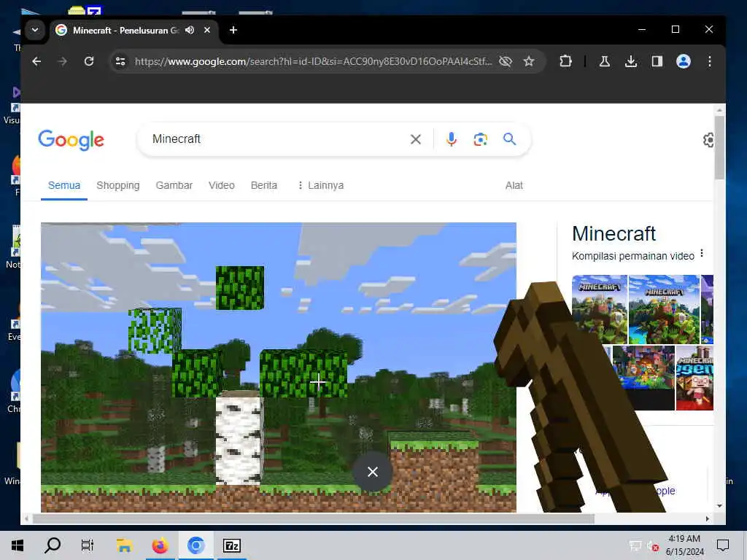Viewport: 747px width, 560px height.
Task: Go forward to the next page
Action: pos(63,61)
